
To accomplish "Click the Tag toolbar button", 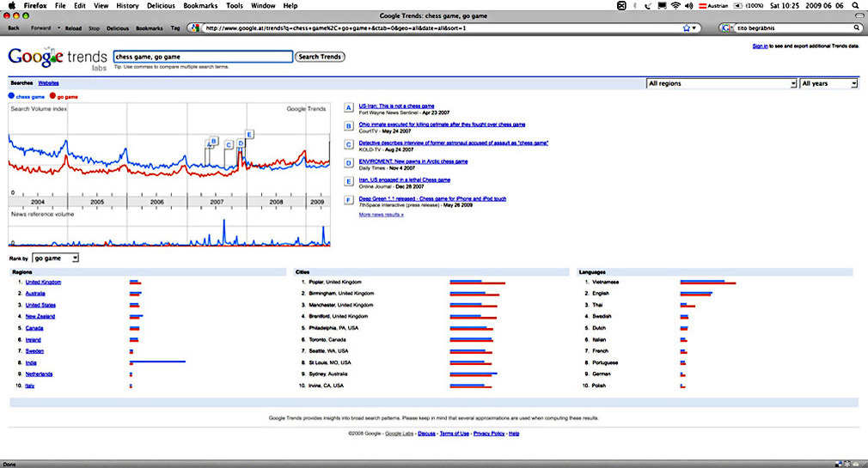I will point(175,27).
